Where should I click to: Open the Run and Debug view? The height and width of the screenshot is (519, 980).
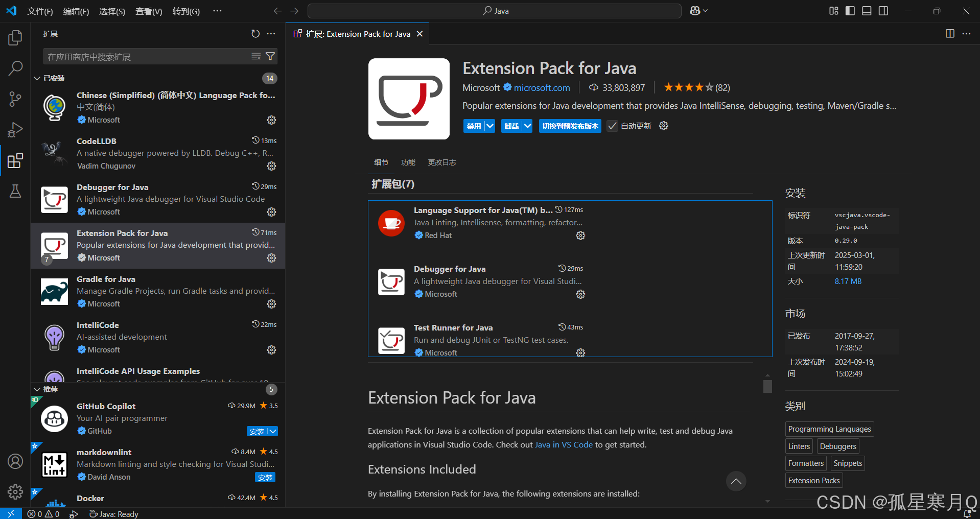click(15, 130)
